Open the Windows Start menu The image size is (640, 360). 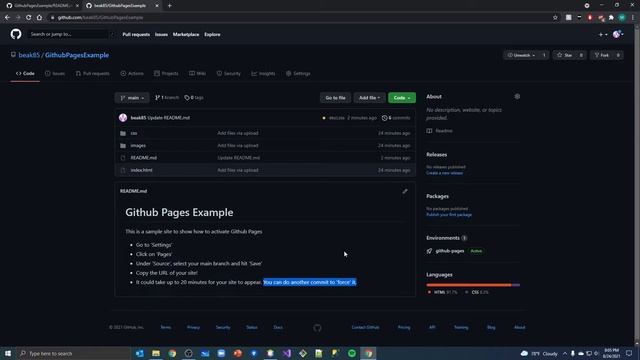[8, 353]
